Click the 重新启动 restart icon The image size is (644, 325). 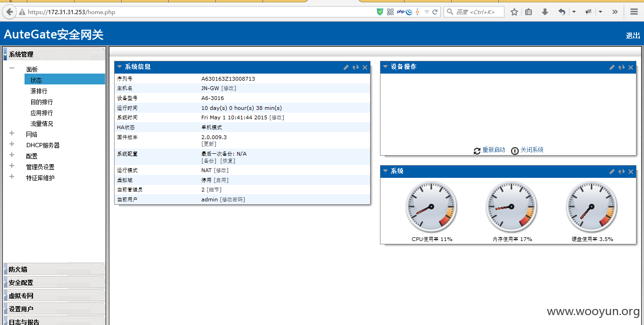click(477, 150)
